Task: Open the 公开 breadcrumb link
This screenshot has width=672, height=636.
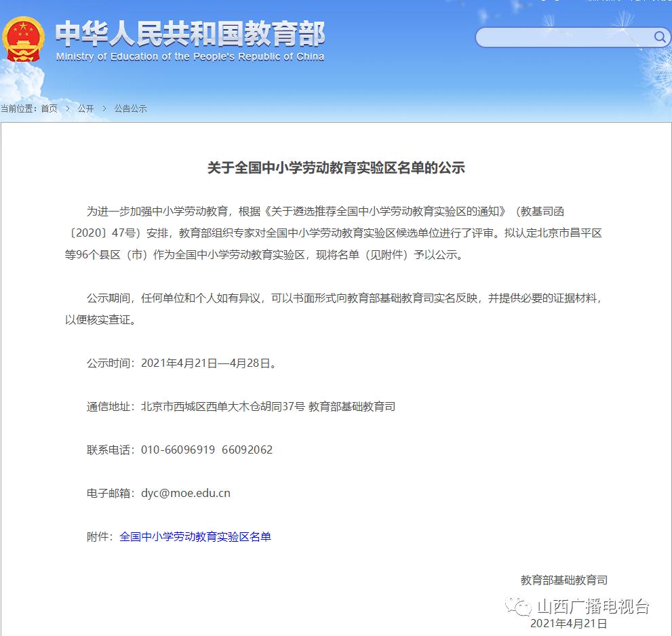Action: pos(85,108)
